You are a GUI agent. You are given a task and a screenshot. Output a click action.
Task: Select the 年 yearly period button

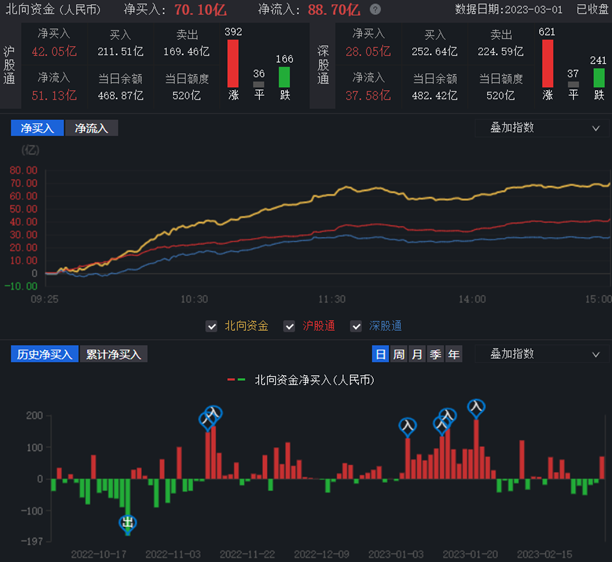pyautogui.click(x=454, y=354)
